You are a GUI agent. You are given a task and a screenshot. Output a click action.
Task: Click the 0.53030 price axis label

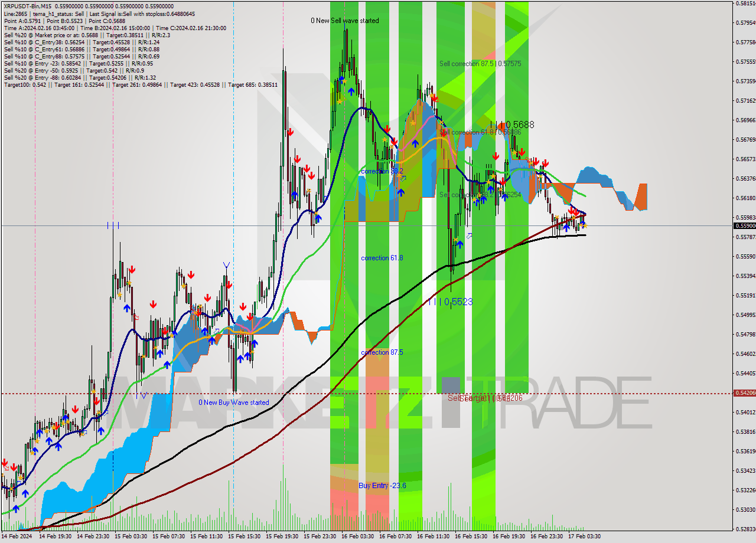[x=746, y=509]
